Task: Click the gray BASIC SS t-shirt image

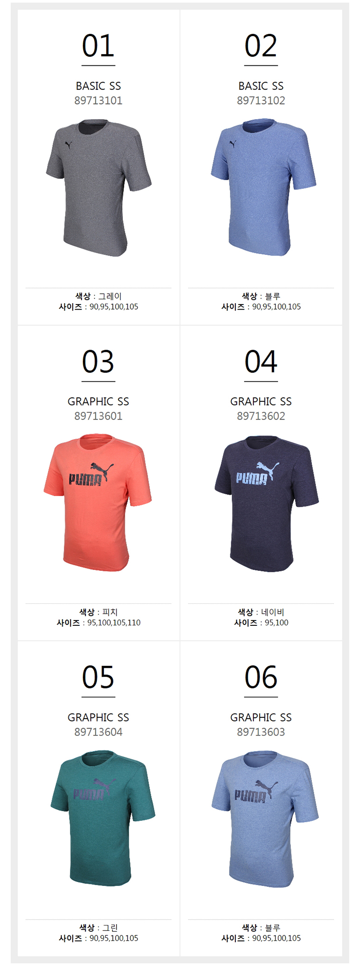Action: tap(99, 188)
